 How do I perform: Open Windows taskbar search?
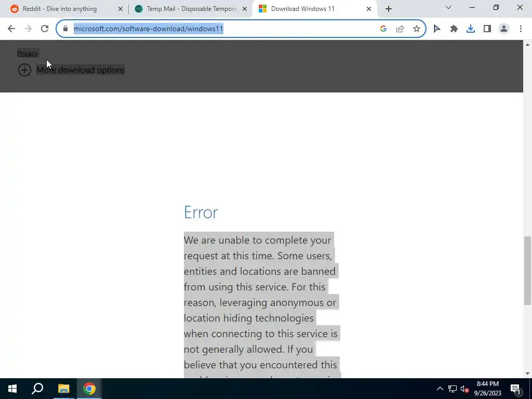37,389
